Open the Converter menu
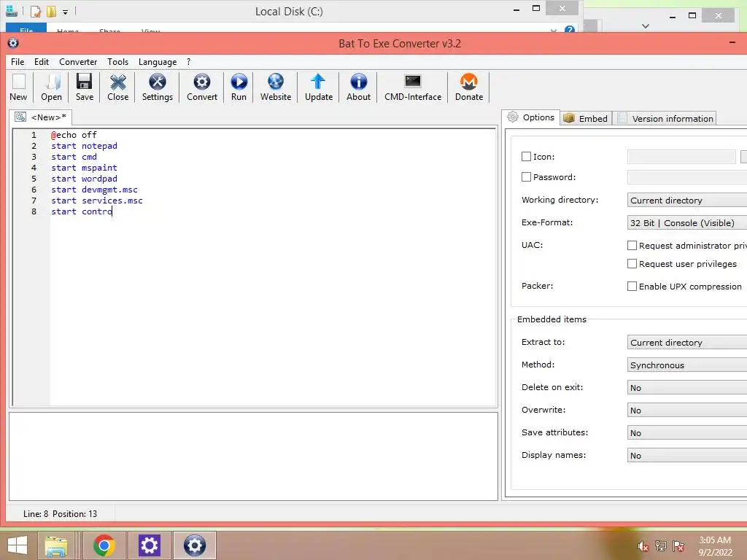This screenshot has height=560, width=747. point(78,62)
